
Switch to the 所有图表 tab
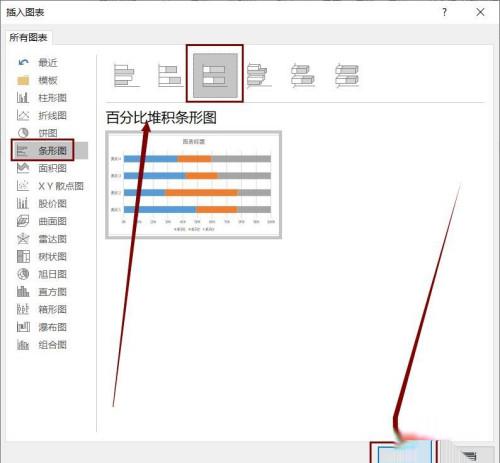(28, 37)
